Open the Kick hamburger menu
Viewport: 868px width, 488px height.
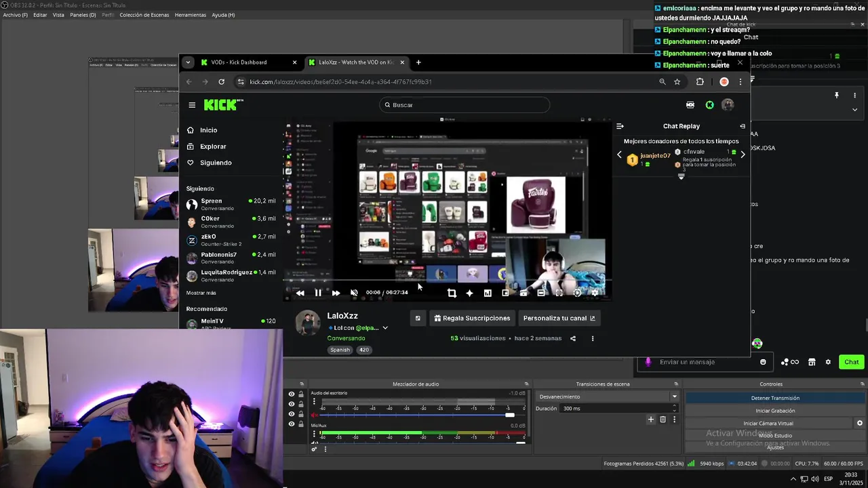coord(192,105)
